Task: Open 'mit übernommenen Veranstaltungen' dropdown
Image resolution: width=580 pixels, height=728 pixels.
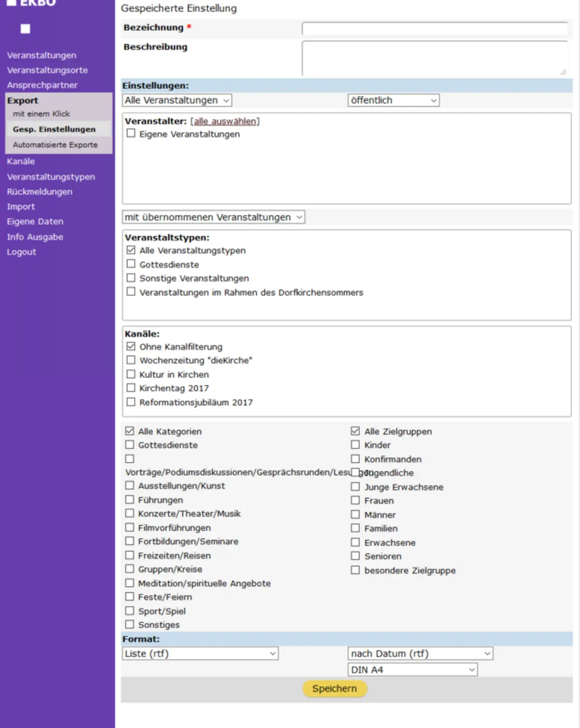Action: [213, 217]
